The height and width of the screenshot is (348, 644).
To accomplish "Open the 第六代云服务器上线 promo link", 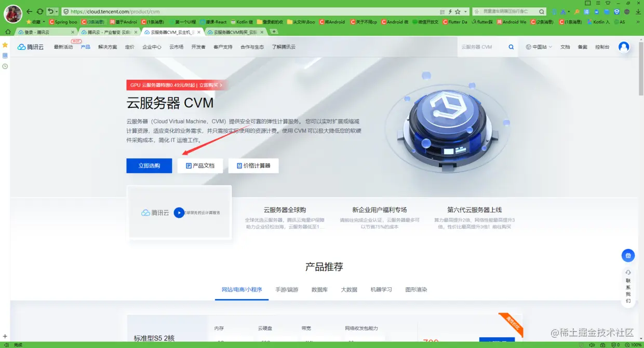I will [474, 210].
